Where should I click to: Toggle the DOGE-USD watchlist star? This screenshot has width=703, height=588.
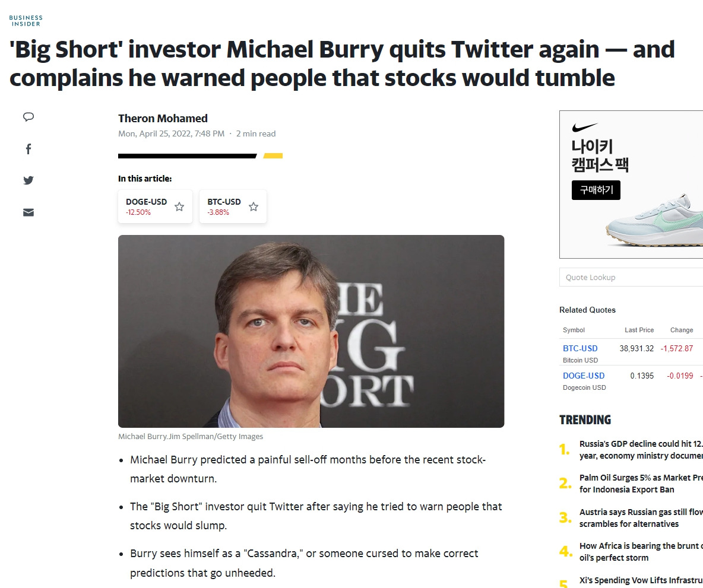point(179,206)
